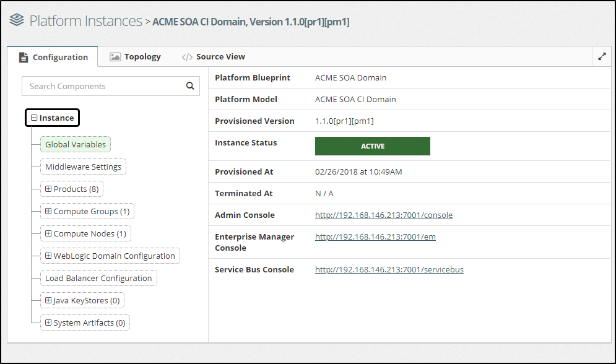
Task: Expand the Java KeyStores (0) node
Action: [48, 300]
